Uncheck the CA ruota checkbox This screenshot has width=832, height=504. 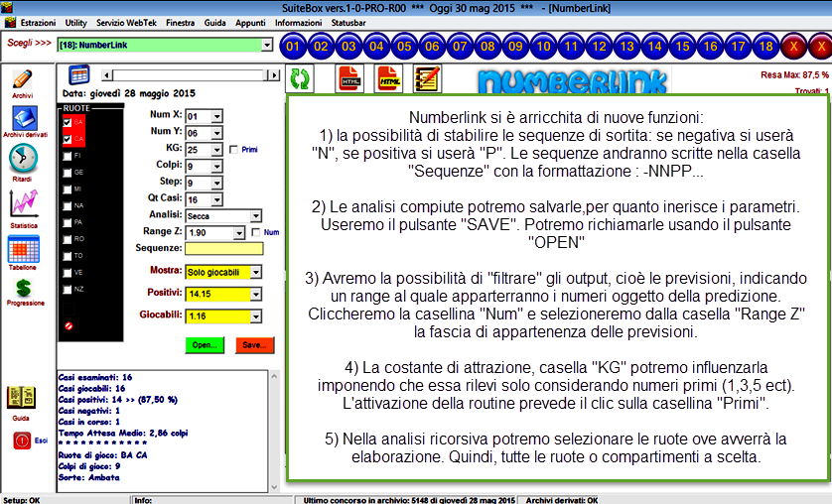(x=68, y=139)
